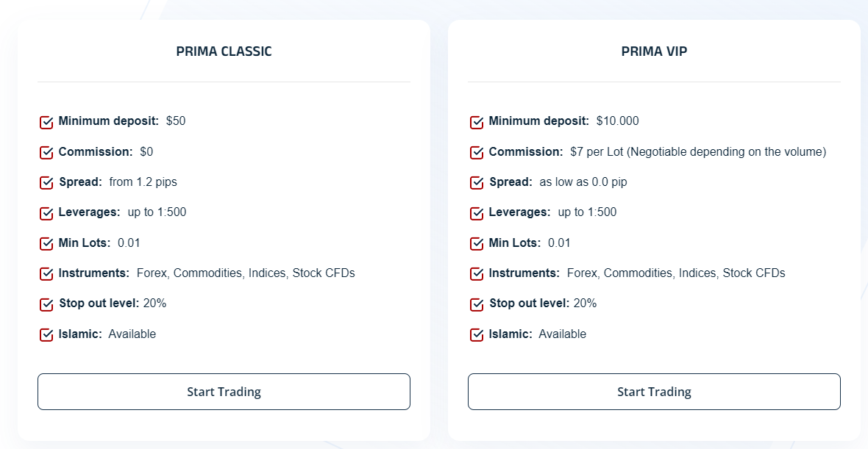Click checkmark icon beside VIP Stop out level

477,304
